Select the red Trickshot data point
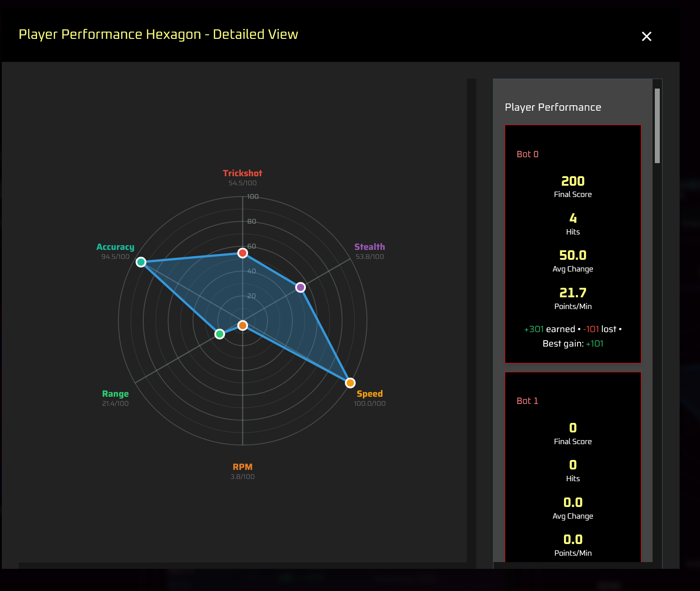The image size is (700, 591). (x=243, y=253)
